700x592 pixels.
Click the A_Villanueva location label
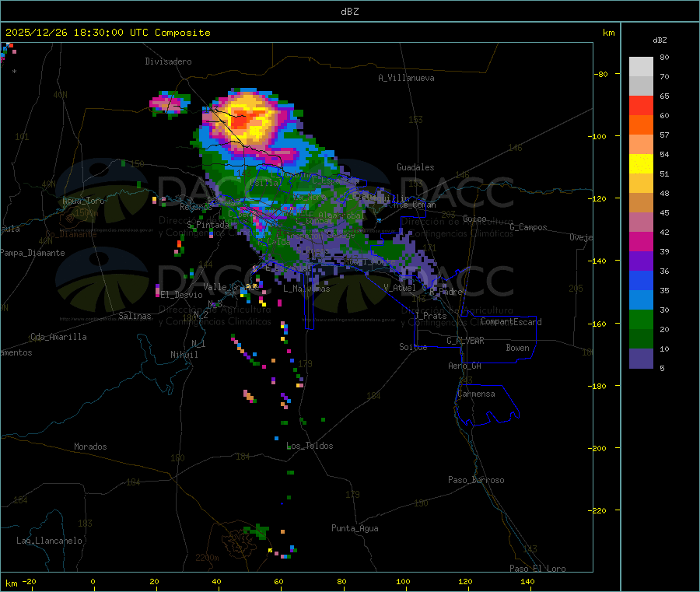tap(406, 78)
